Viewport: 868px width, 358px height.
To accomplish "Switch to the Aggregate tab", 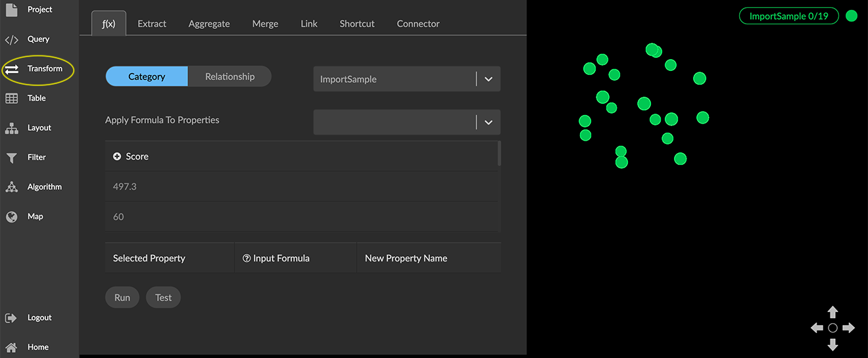I will 209,24.
